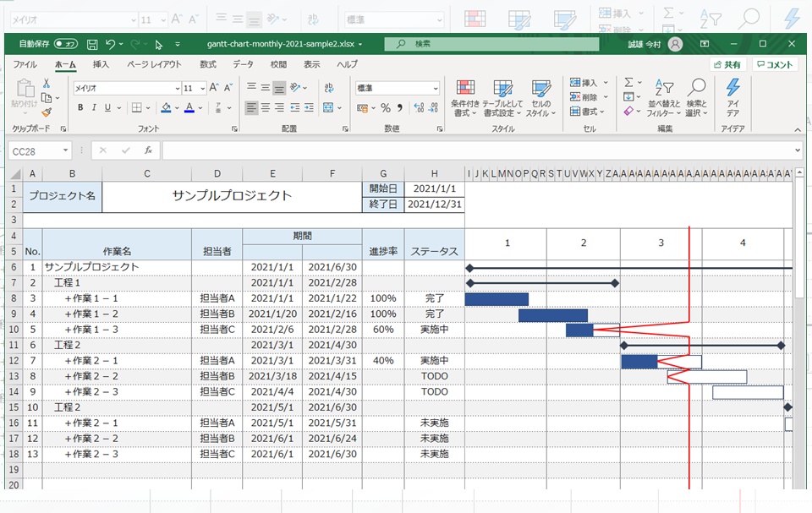Open Find and Select menu

[696, 98]
